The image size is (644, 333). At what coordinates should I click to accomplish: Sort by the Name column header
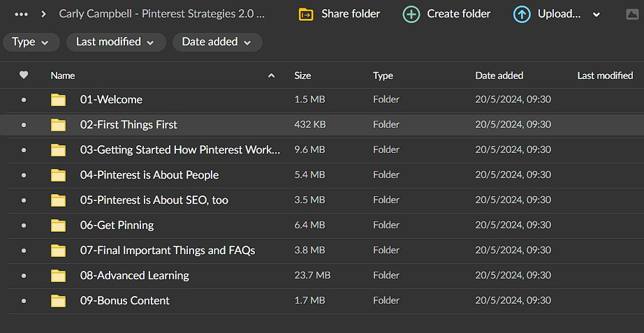click(62, 75)
